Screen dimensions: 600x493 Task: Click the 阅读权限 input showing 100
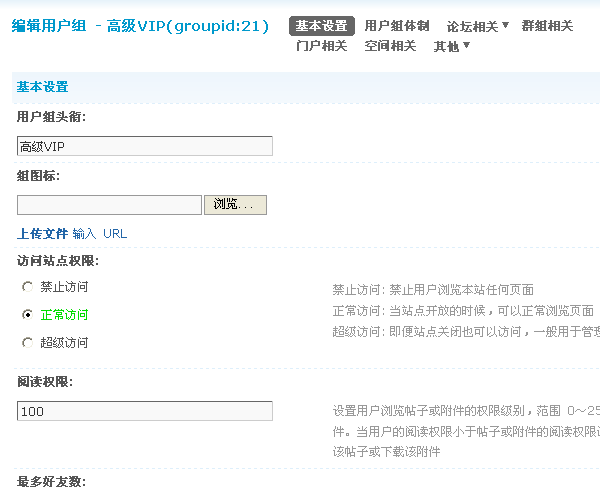pyautogui.click(x=145, y=411)
